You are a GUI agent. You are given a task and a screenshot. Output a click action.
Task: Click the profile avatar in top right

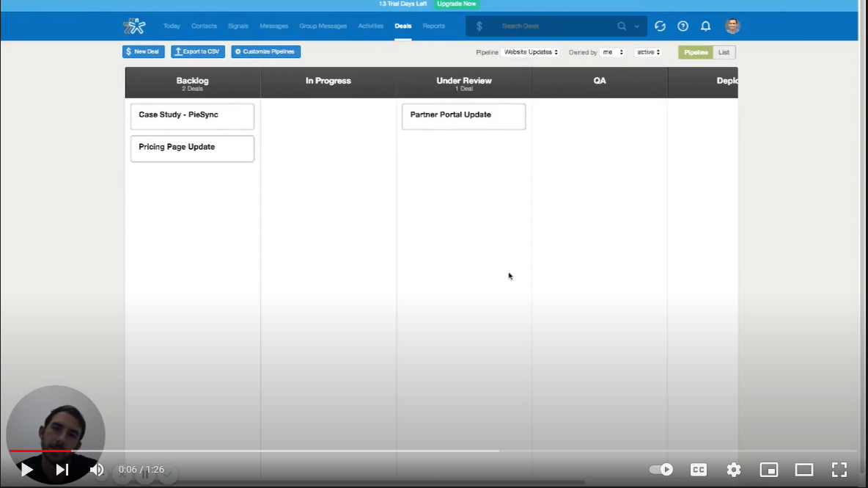point(732,26)
